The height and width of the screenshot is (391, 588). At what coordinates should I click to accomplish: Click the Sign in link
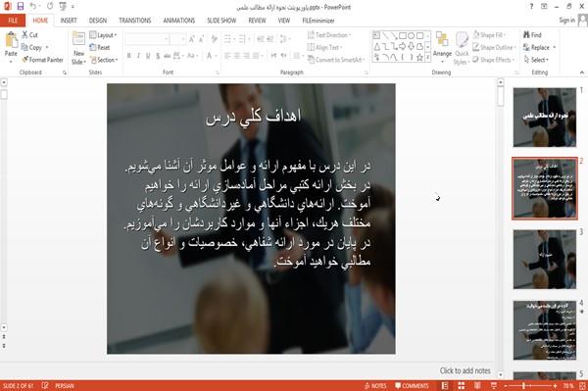click(x=566, y=21)
